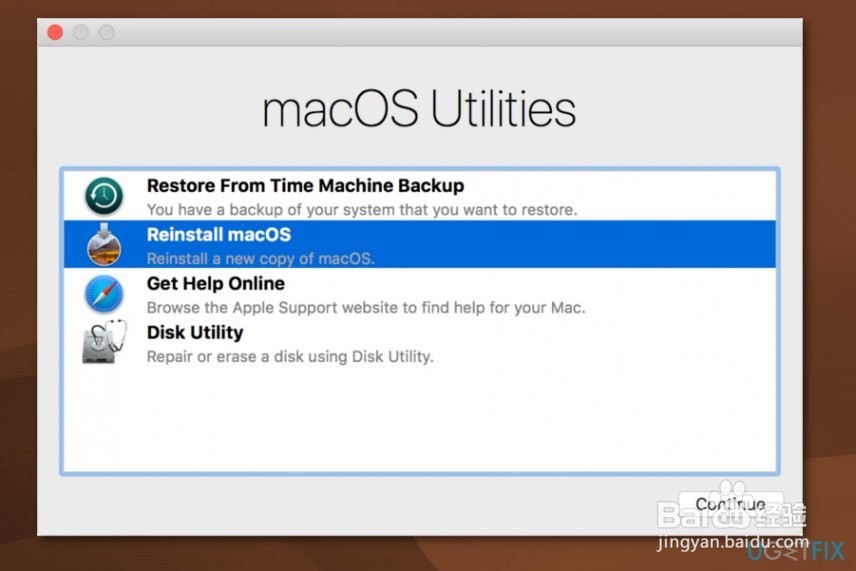Click the jingyan.baidu.com watermark text
The image size is (856, 571).
(x=733, y=543)
